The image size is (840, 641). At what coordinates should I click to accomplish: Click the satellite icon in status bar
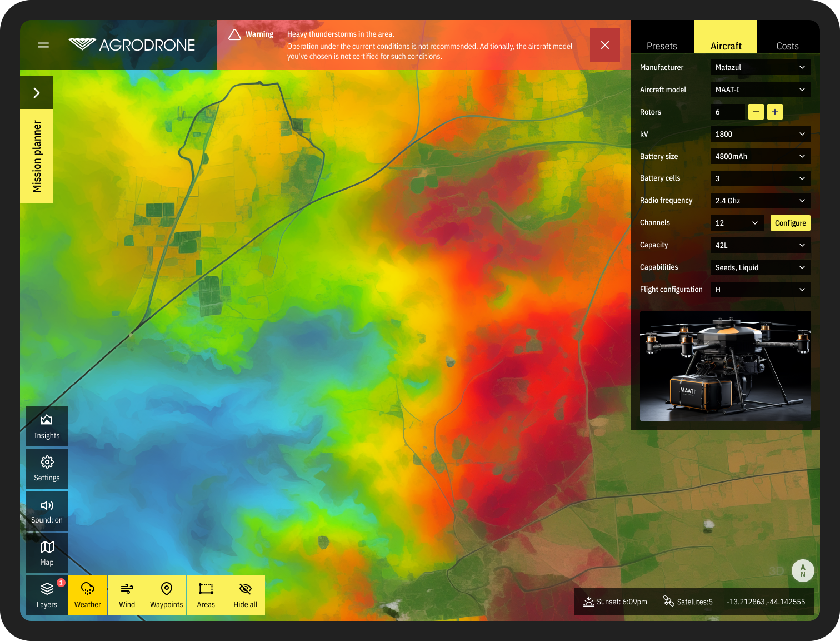point(668,601)
